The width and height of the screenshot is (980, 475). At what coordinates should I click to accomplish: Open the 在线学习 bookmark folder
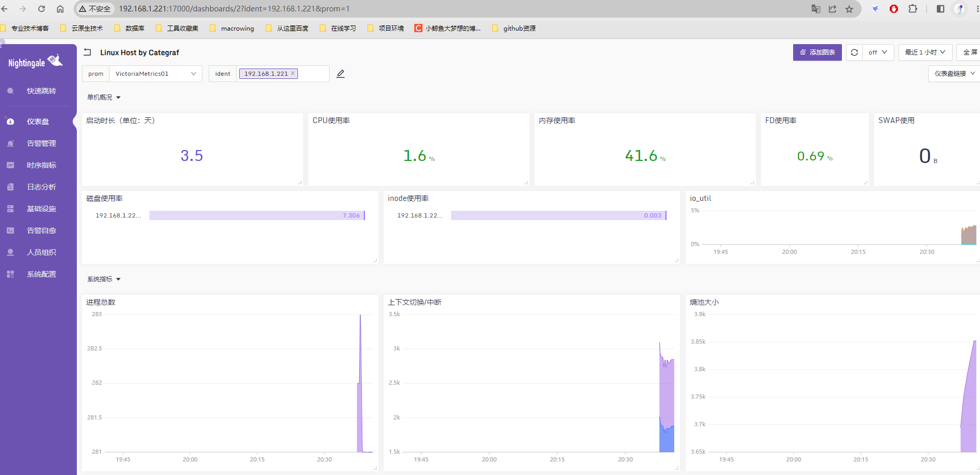click(338, 29)
